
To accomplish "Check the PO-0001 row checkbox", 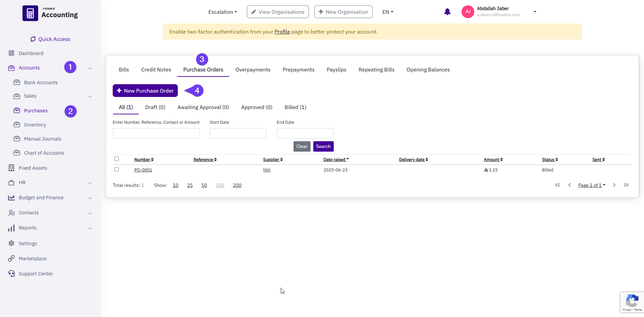I will pyautogui.click(x=117, y=169).
